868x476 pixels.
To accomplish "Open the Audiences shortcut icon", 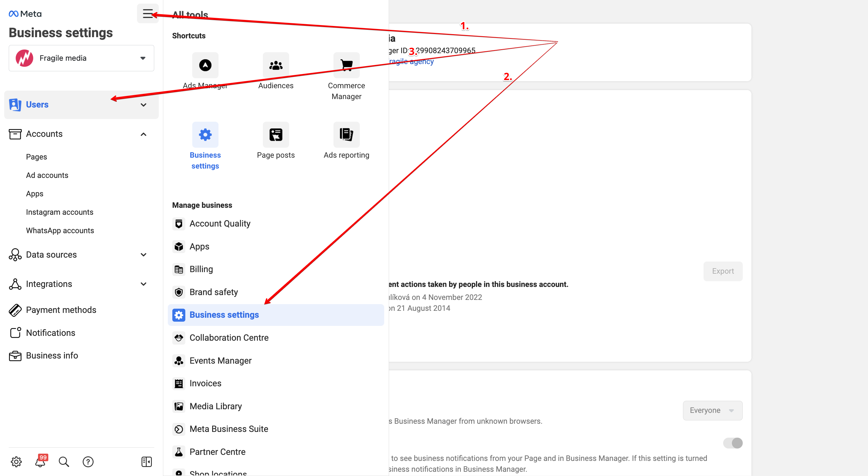I will (276, 65).
